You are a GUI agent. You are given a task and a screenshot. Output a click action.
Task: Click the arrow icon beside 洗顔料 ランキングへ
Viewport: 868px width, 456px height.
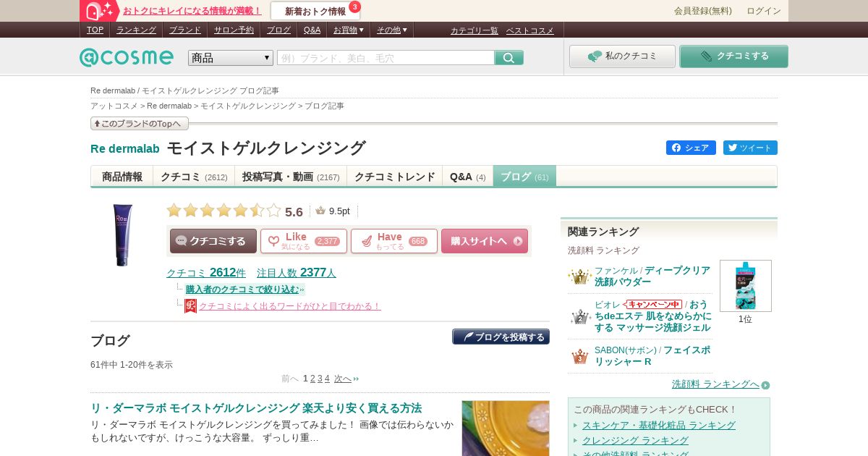coord(765,385)
